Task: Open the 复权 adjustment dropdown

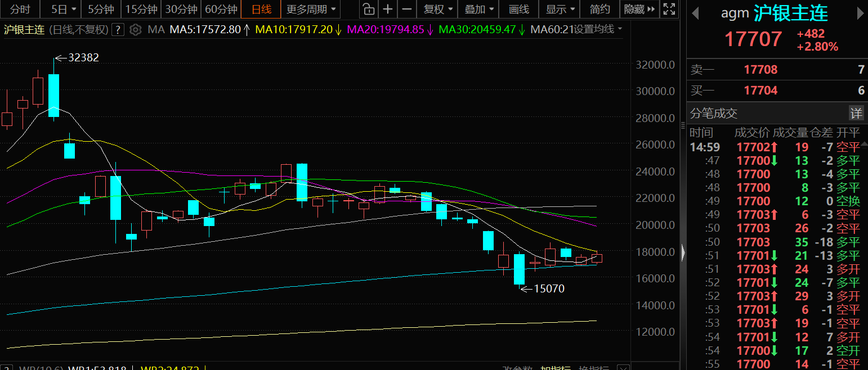Action: point(437,9)
